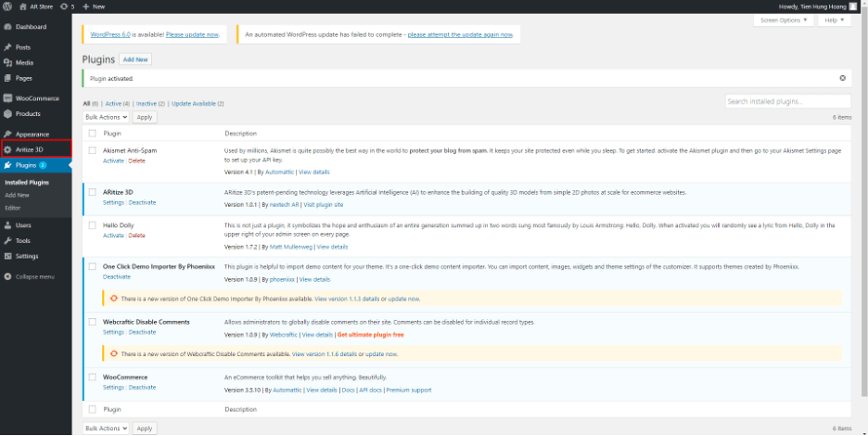The height and width of the screenshot is (436, 868).
Task: Click the Add New button beside Plugins
Action: point(135,59)
